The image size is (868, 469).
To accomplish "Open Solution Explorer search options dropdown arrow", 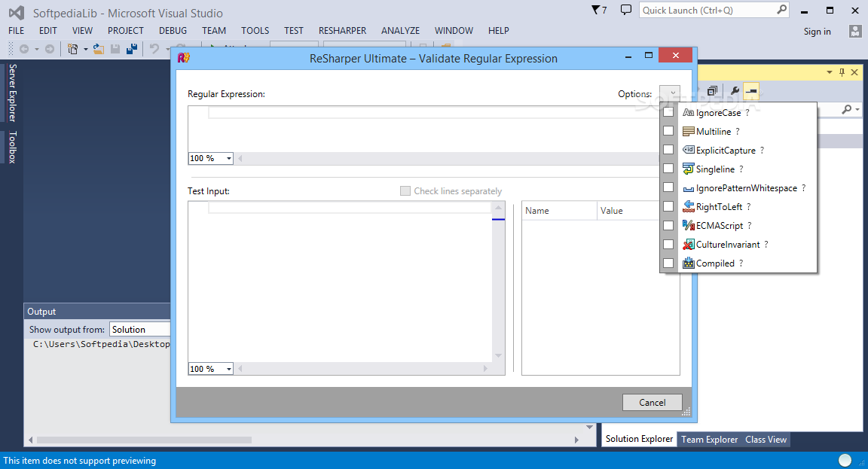I will [857, 109].
